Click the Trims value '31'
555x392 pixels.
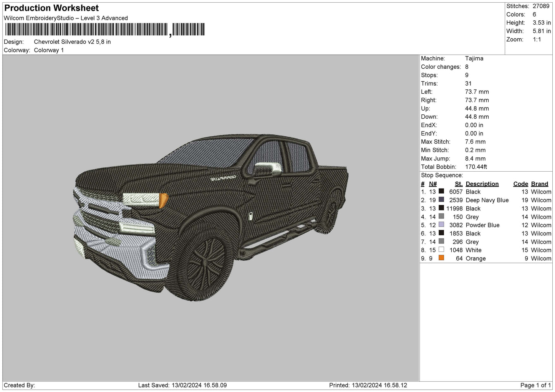[x=468, y=83]
